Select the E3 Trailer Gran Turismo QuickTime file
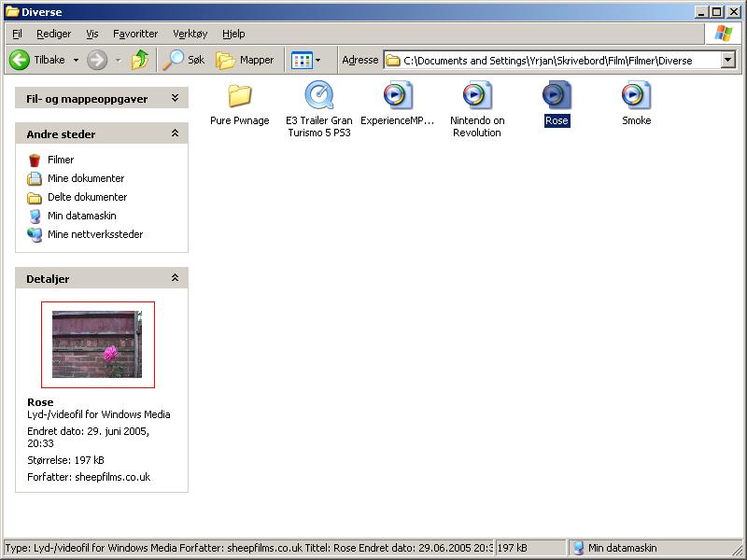 [319, 95]
